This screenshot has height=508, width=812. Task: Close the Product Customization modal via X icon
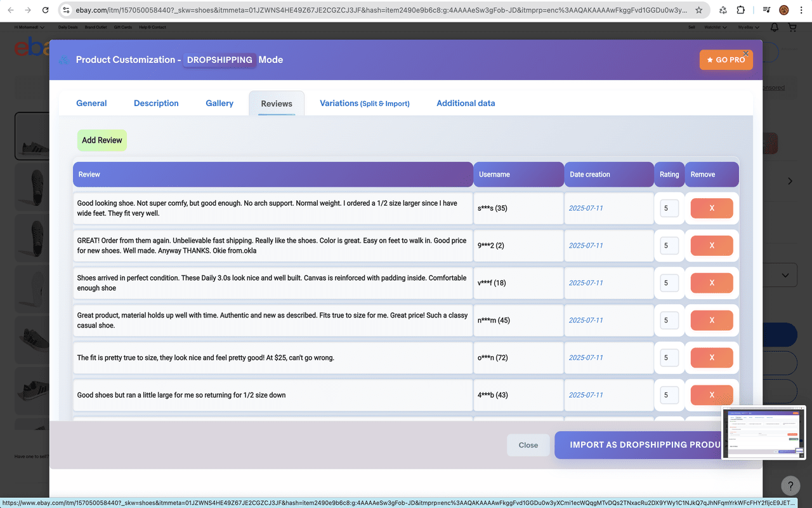746,54
